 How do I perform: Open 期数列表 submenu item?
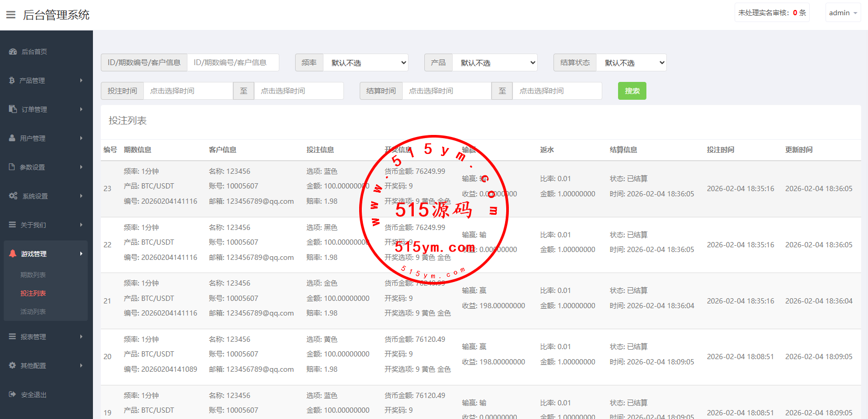33,275
